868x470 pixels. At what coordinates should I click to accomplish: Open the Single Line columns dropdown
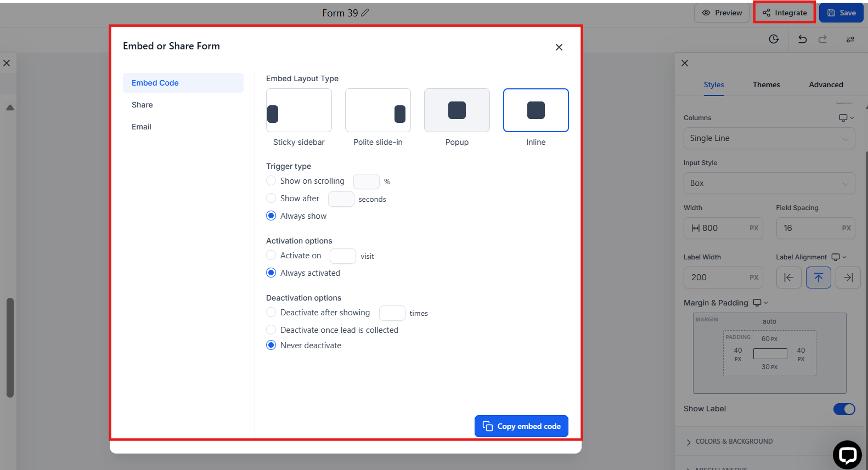pyautogui.click(x=769, y=138)
